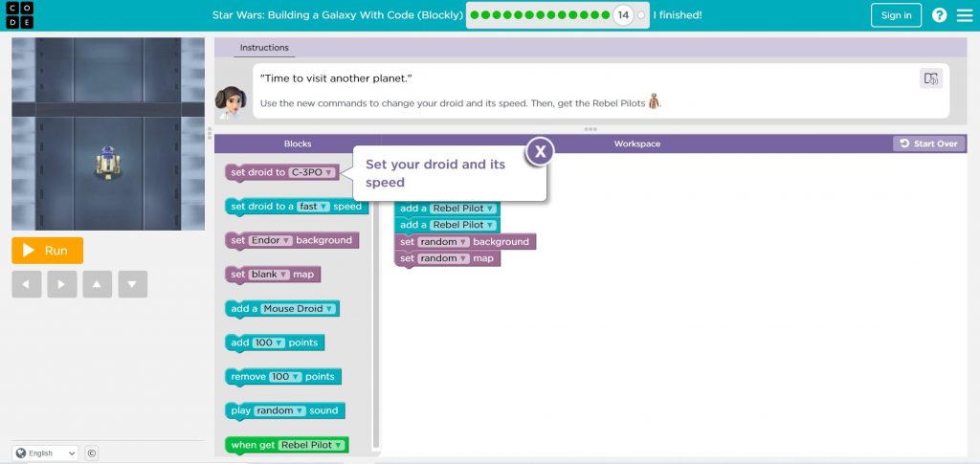Open the C-3PO droid dropdown
The height and width of the screenshot is (464, 980).
(313, 172)
